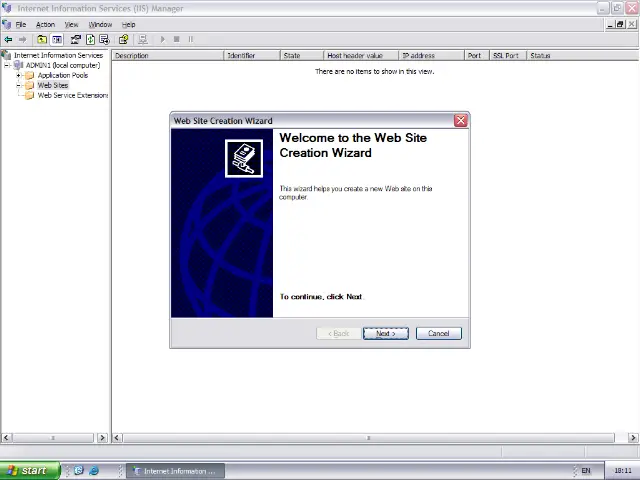Image resolution: width=640 pixels, height=480 pixels.
Task: Click the 18:11 system clock
Action: tap(622, 471)
